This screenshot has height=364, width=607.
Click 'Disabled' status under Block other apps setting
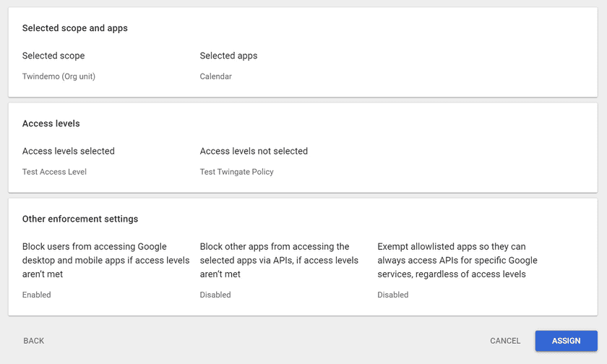[215, 295]
